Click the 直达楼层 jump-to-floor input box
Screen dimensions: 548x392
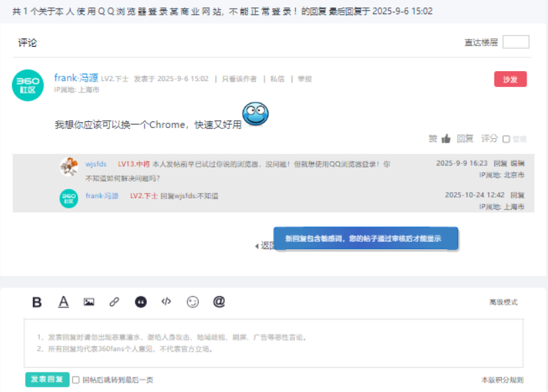point(516,42)
